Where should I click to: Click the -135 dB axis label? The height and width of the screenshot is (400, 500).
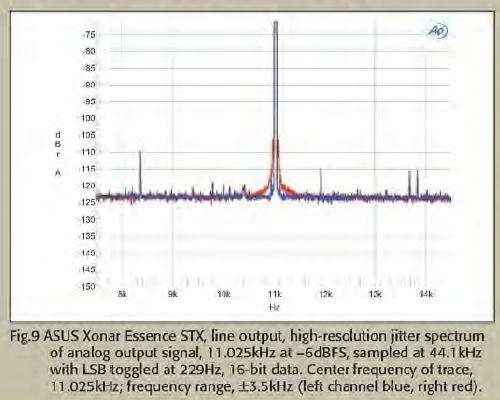tap(87, 236)
